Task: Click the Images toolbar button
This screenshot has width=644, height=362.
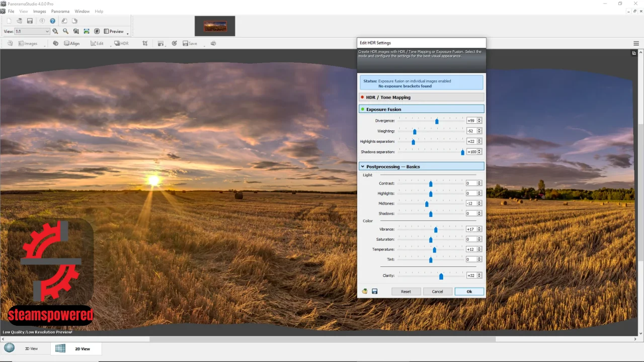Action: point(28,43)
